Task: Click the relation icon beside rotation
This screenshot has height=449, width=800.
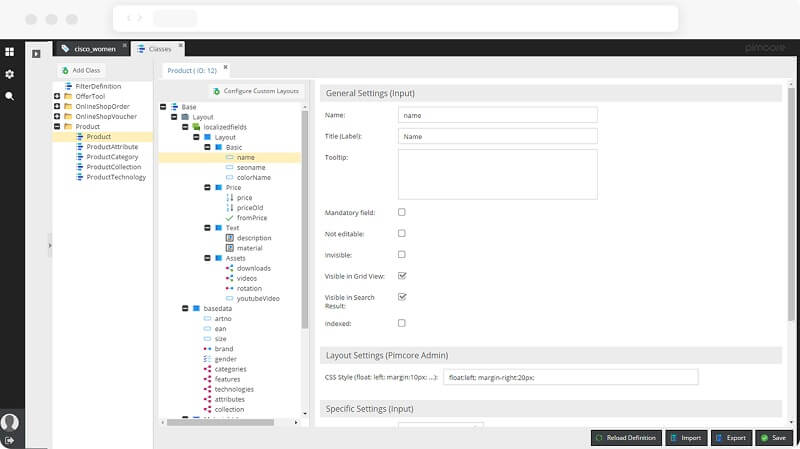Action: (x=230, y=288)
